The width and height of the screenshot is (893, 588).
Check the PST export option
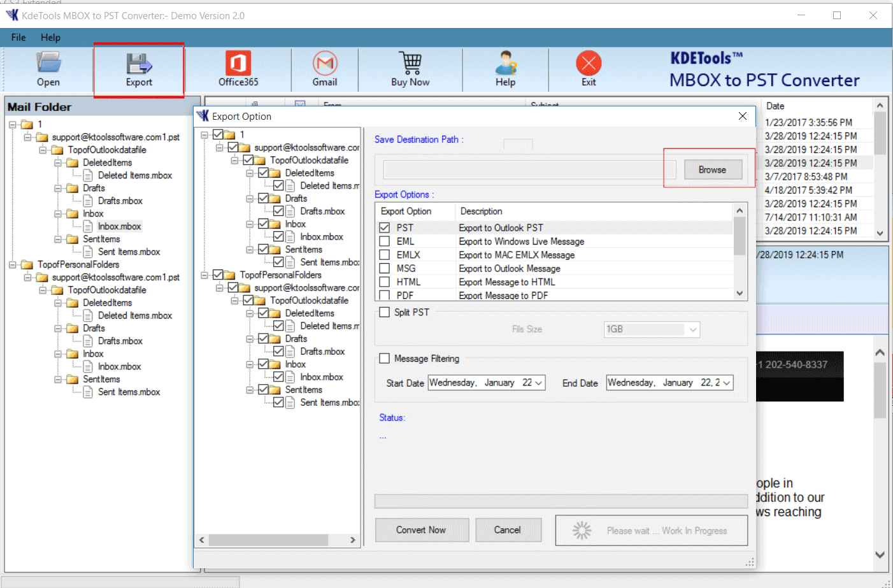pyautogui.click(x=384, y=227)
